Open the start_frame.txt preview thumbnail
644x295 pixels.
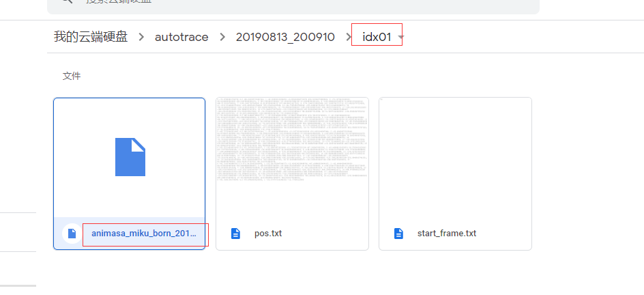click(x=455, y=157)
